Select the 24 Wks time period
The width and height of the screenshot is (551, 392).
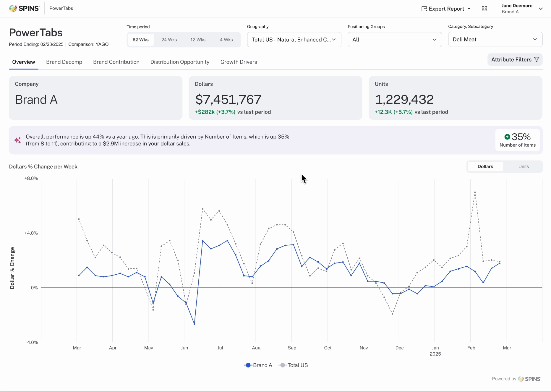(x=169, y=40)
